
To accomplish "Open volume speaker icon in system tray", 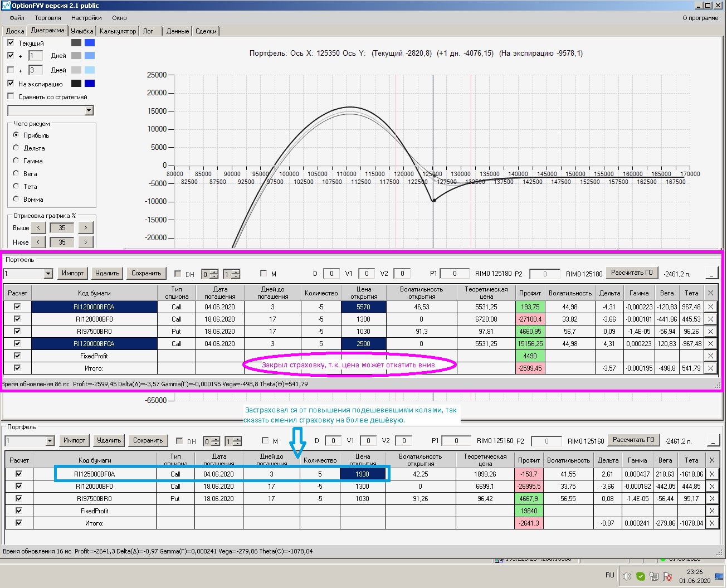I will click(x=627, y=576).
